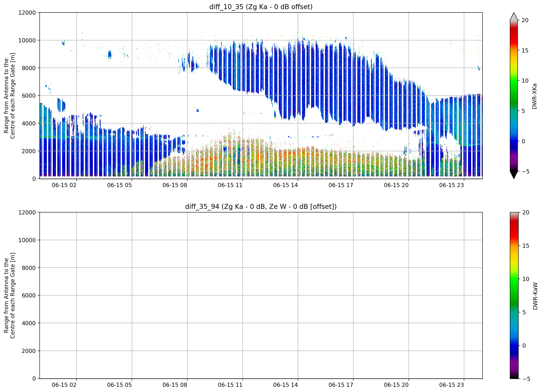Click the '06-15 14' x-axis label on top plot
The height and width of the screenshot is (392, 542).
[285, 185]
